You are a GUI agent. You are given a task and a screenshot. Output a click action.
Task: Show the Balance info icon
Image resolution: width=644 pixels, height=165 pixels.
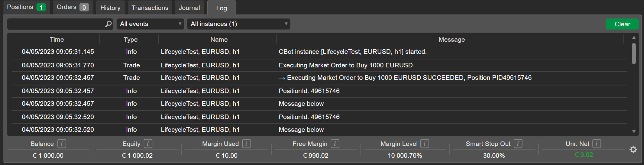tap(62, 144)
